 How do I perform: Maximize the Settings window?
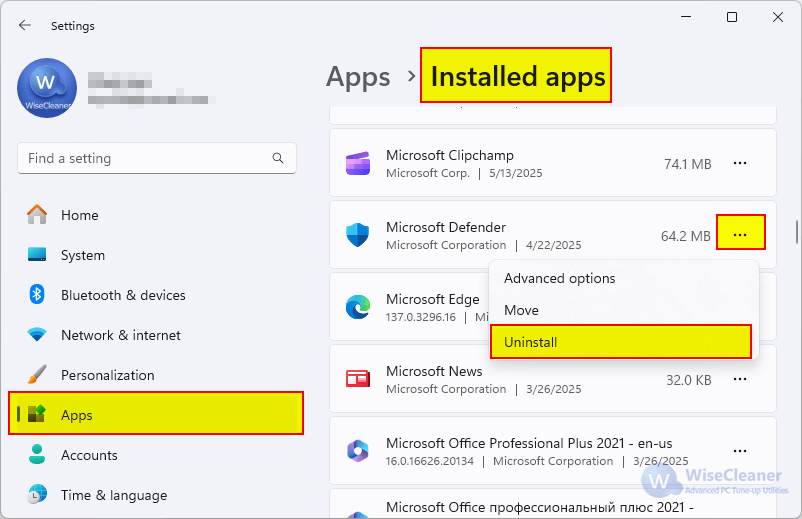coord(732,17)
